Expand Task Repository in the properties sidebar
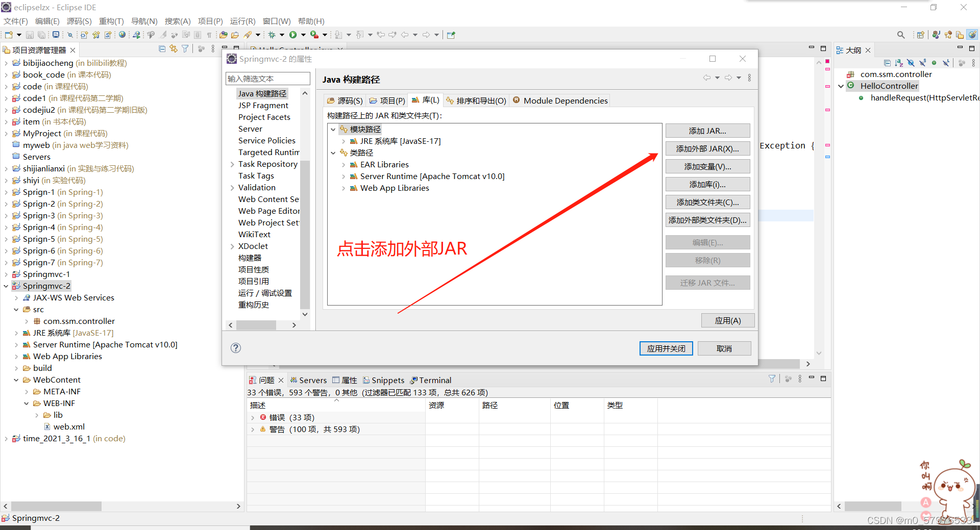980x530 pixels. click(x=232, y=164)
